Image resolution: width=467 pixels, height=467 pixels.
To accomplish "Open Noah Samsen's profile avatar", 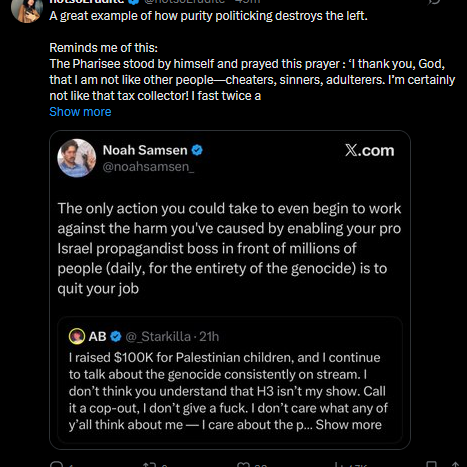I will click(x=77, y=158).
